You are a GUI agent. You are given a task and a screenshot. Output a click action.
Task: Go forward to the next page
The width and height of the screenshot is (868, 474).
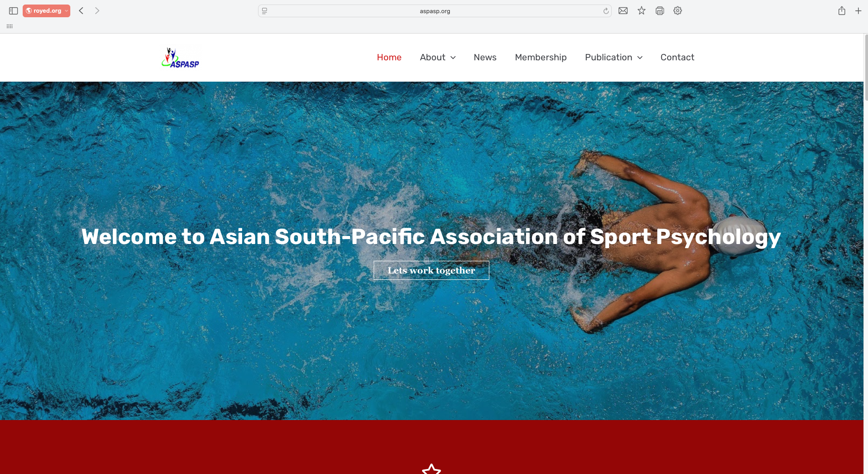click(97, 11)
